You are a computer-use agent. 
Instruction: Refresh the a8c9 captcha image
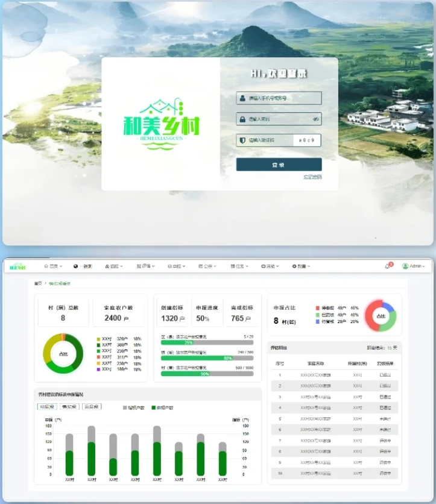(x=307, y=140)
